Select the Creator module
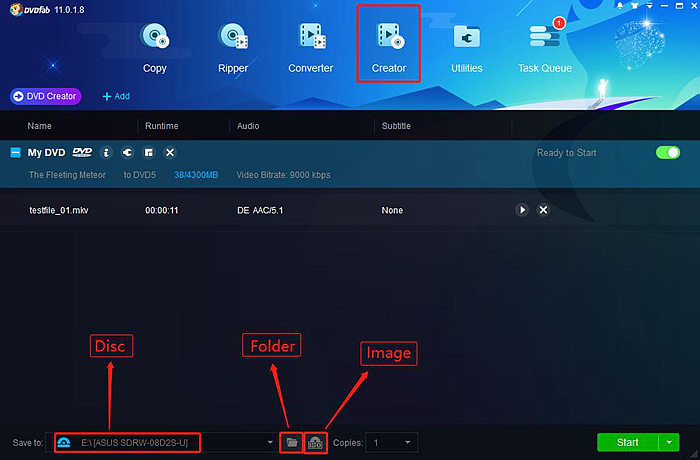The height and width of the screenshot is (460, 700). (389, 45)
